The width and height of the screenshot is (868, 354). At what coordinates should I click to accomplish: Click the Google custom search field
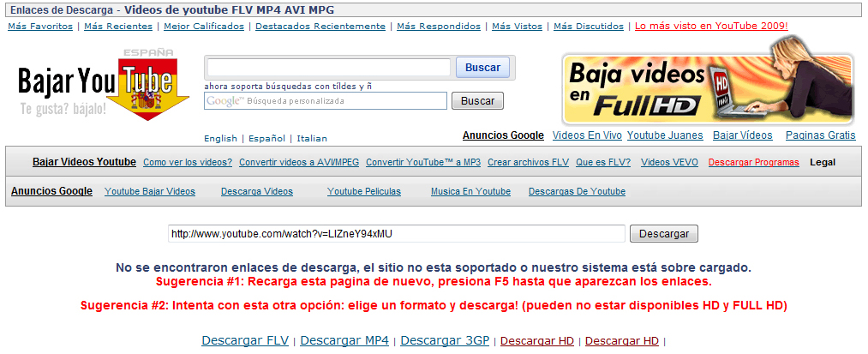(x=326, y=101)
